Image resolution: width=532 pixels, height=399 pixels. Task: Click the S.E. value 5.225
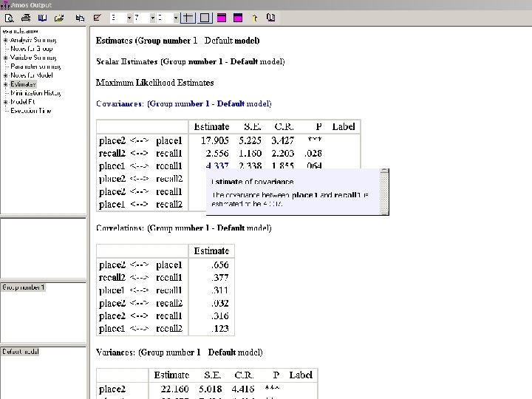point(250,140)
